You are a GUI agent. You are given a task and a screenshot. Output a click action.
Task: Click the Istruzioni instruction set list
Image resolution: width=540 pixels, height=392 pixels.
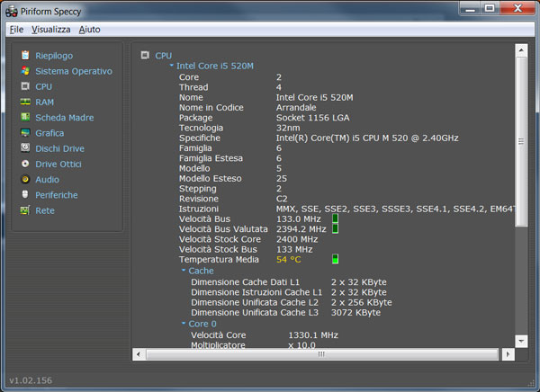tap(395, 209)
